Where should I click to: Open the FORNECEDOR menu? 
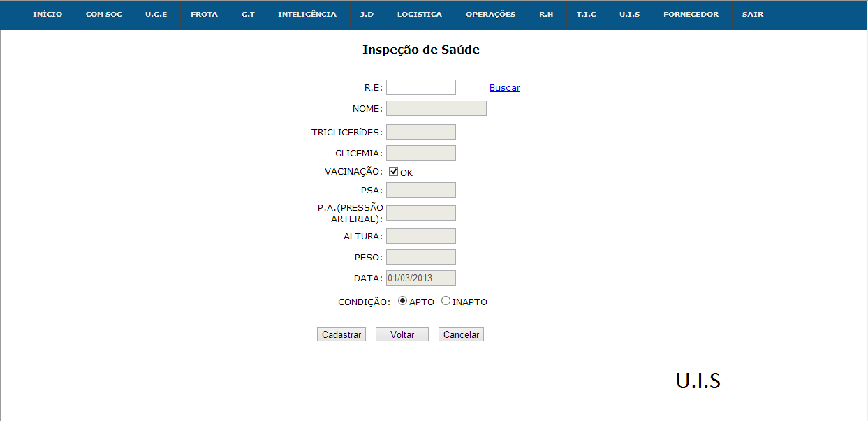click(691, 15)
